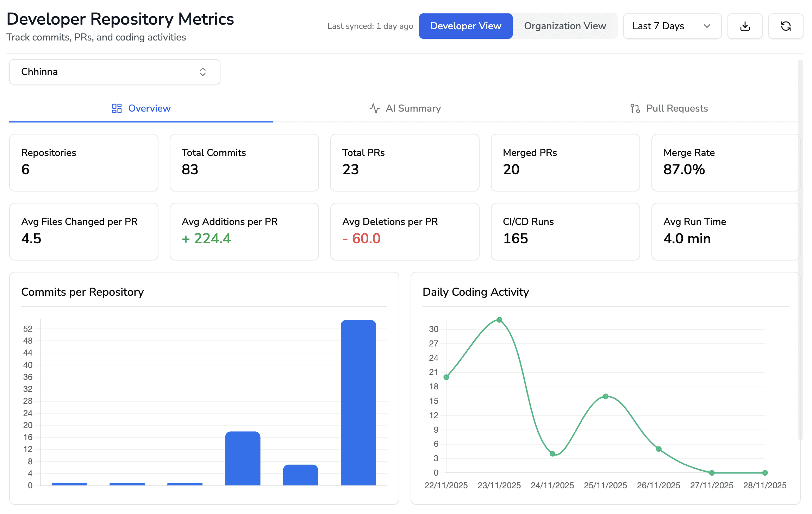This screenshot has height=514, width=812.
Task: Click the peak data point on Daily Coding Activity
Action: tap(499, 320)
